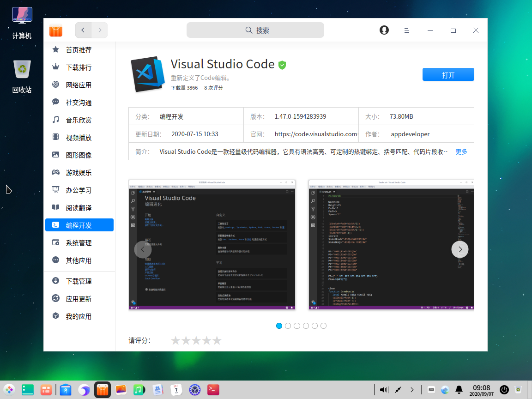Open the calendar dock icon
The width and height of the screenshot is (532, 399).
176,390
